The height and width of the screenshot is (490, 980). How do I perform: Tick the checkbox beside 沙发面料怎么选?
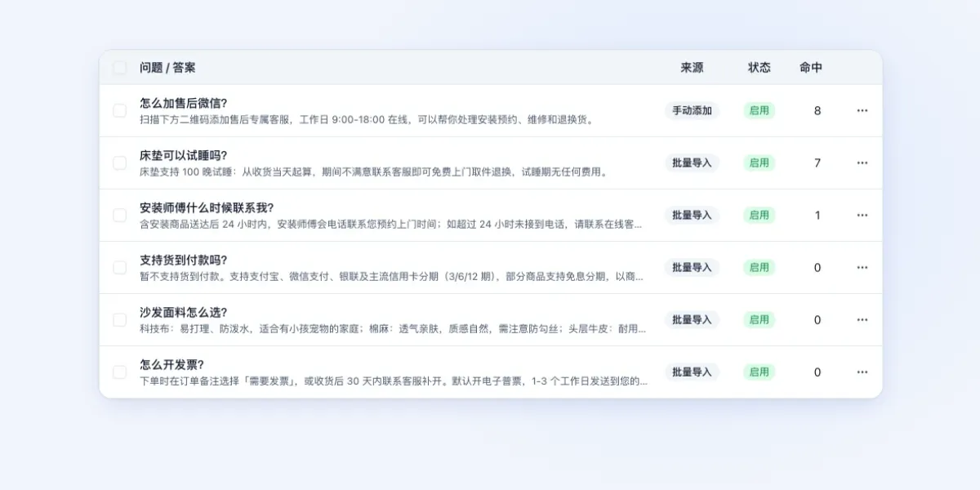coord(119,319)
